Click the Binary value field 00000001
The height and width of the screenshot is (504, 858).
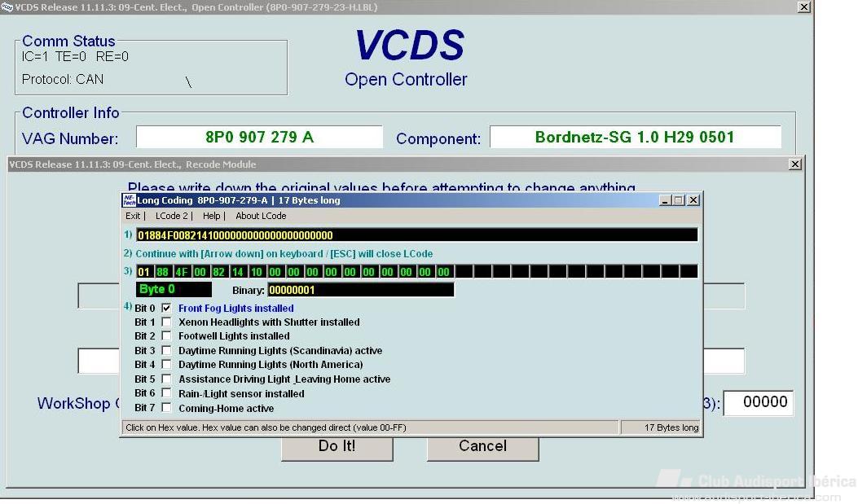[x=361, y=290]
